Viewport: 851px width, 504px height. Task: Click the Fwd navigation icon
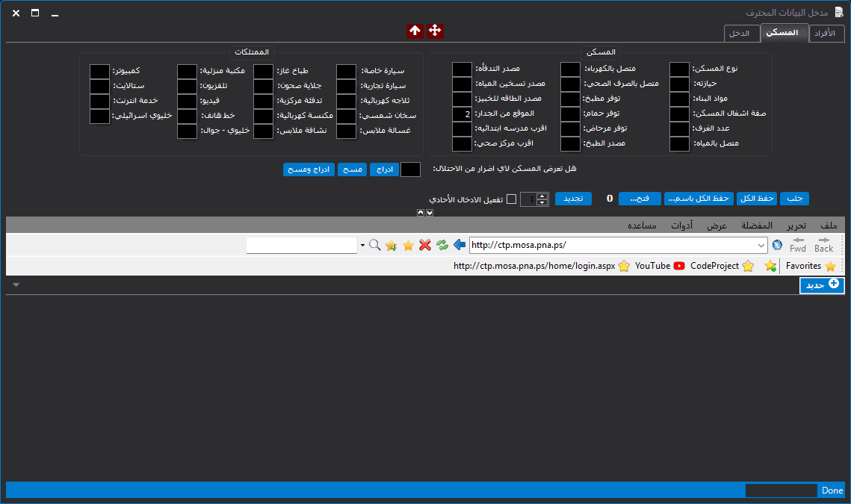(x=798, y=245)
